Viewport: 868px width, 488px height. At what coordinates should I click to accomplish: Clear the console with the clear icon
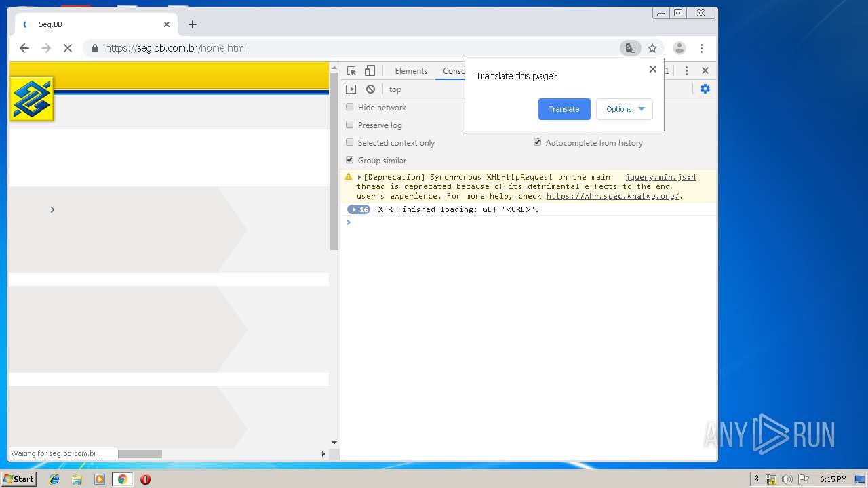click(370, 89)
